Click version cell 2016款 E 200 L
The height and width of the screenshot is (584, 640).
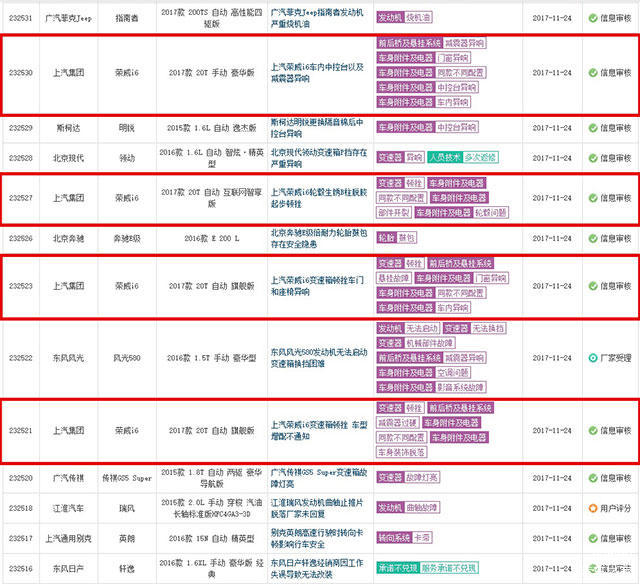(211, 238)
